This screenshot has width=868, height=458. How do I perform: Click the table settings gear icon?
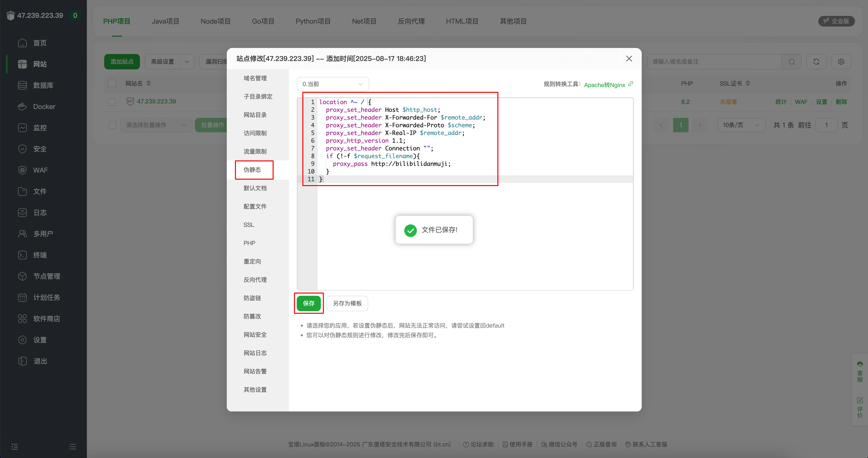click(x=841, y=62)
